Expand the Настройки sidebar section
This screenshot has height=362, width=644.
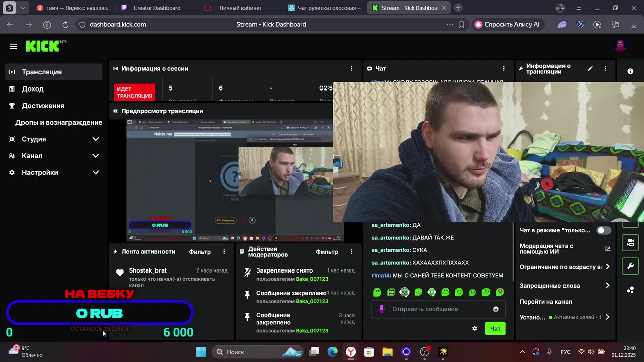[96, 172]
